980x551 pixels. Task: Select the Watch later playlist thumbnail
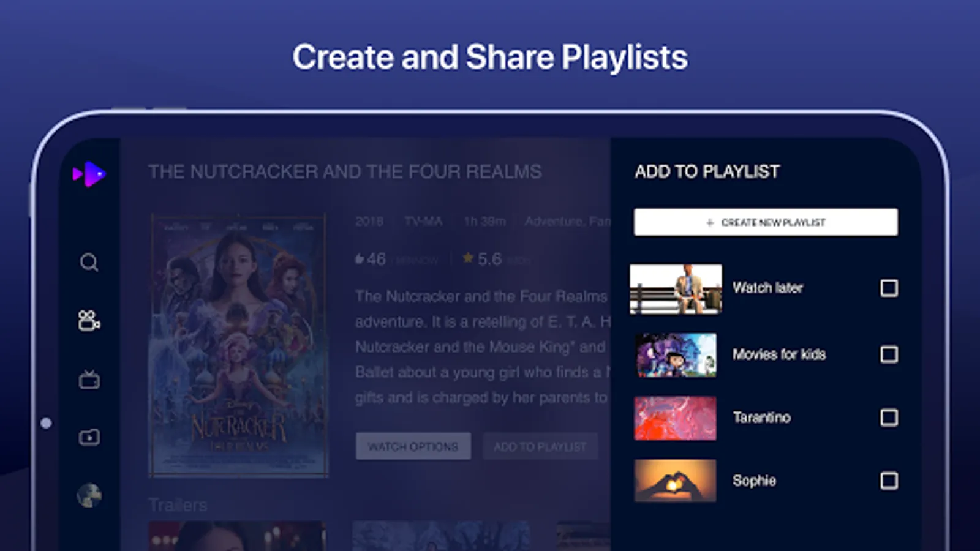pos(676,288)
